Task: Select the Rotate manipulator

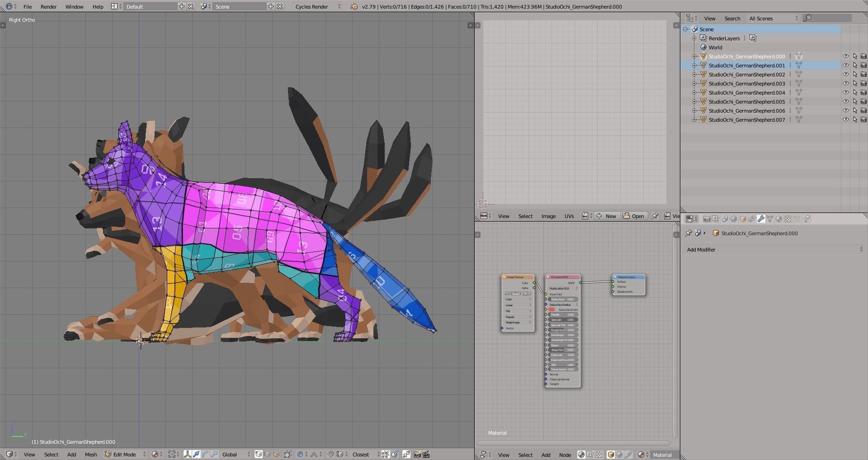Action: pos(206,455)
